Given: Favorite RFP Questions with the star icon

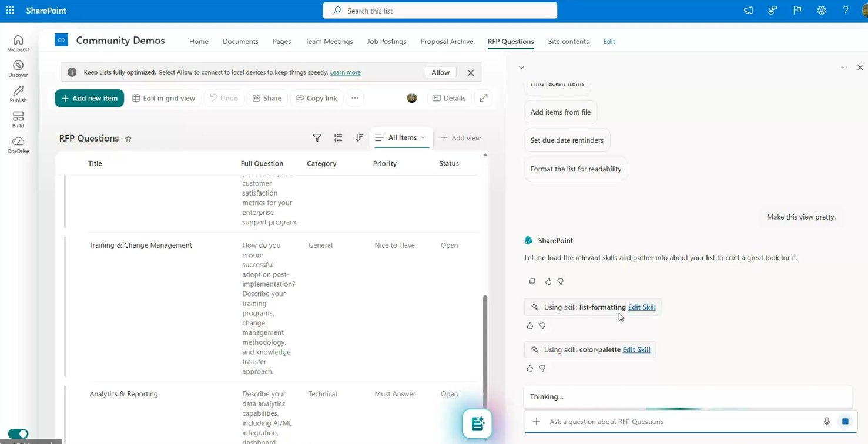Looking at the screenshot, I should (x=128, y=139).
